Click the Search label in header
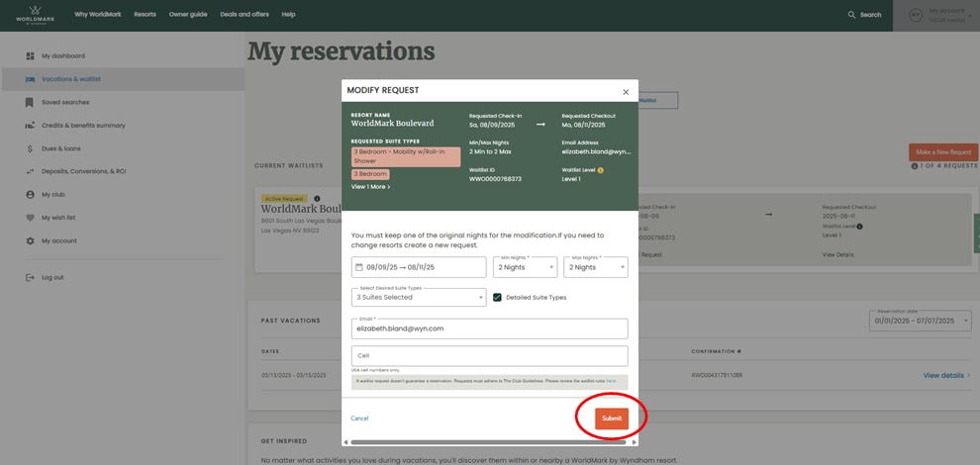Viewport: 980px width, 465px height. point(871,15)
